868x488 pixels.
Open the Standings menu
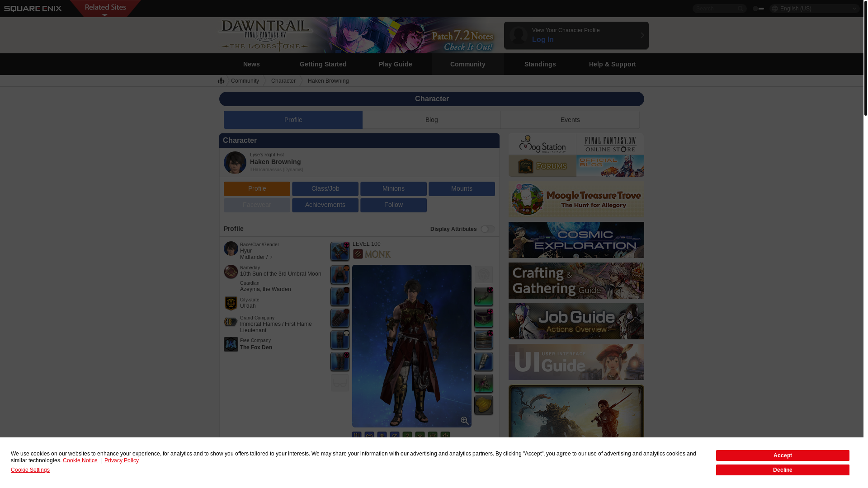click(540, 64)
